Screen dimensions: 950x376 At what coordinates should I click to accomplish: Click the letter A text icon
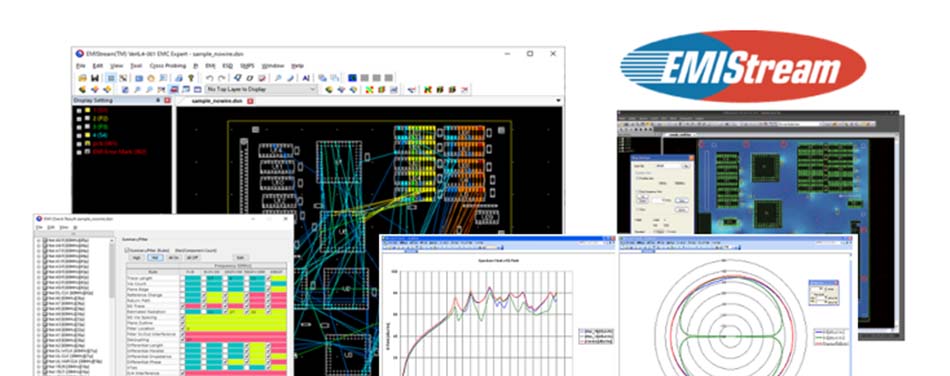pos(306,78)
